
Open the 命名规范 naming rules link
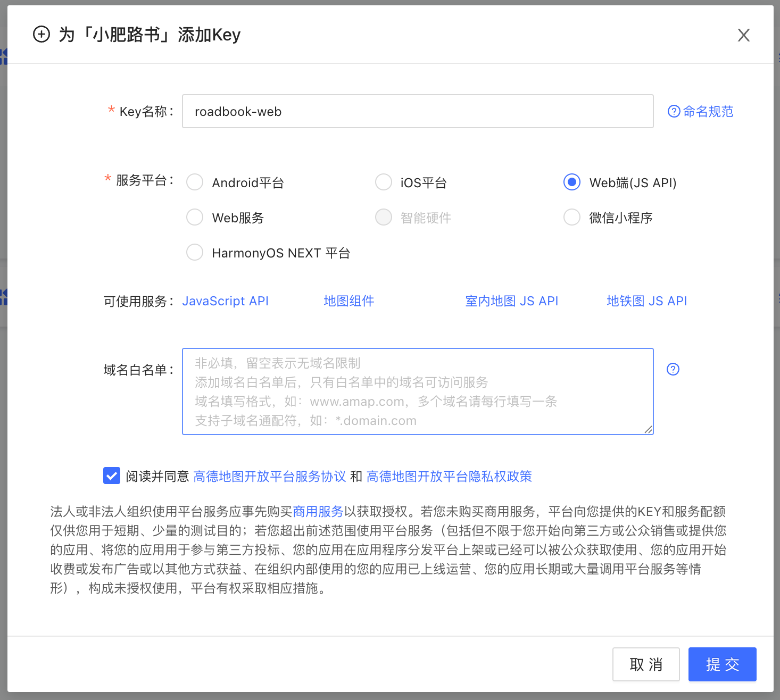click(x=708, y=111)
